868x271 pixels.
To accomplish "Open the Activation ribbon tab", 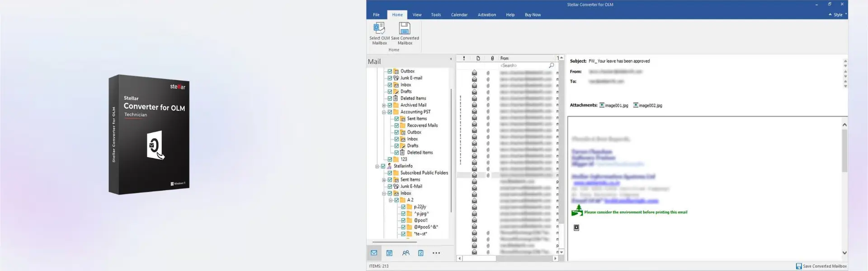I will [x=487, y=15].
